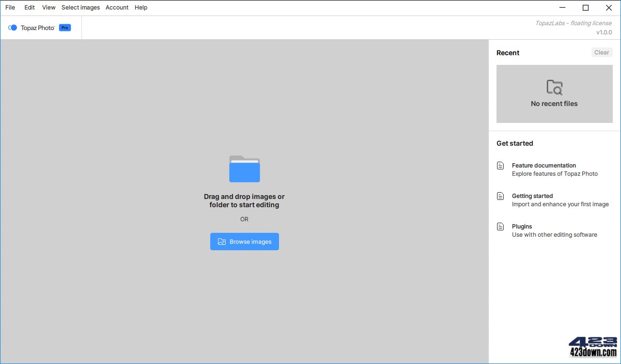Screen dimensions: 621x364
Task: Open the Getting started guide link
Action: pos(532,196)
